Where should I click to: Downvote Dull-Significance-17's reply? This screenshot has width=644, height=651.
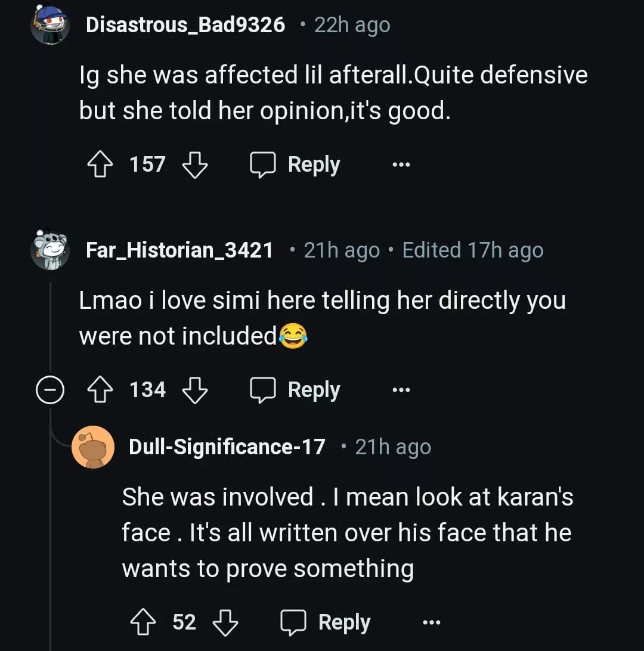coord(225,622)
